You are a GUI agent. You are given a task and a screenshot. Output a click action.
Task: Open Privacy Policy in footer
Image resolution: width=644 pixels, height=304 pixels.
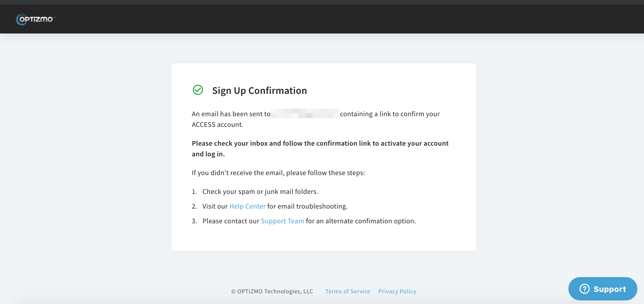(397, 291)
